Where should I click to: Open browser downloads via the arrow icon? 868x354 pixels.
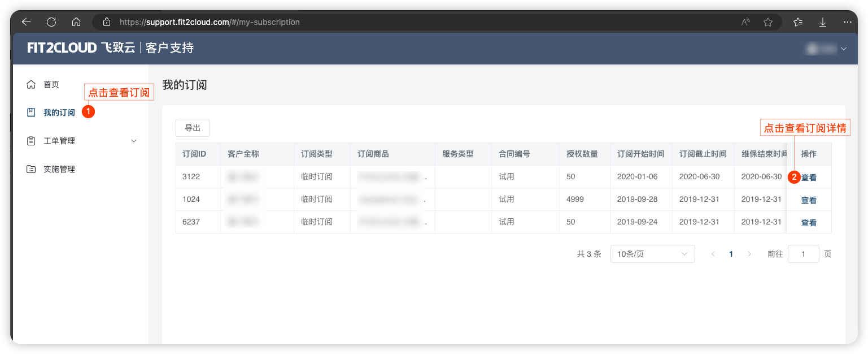coord(823,21)
